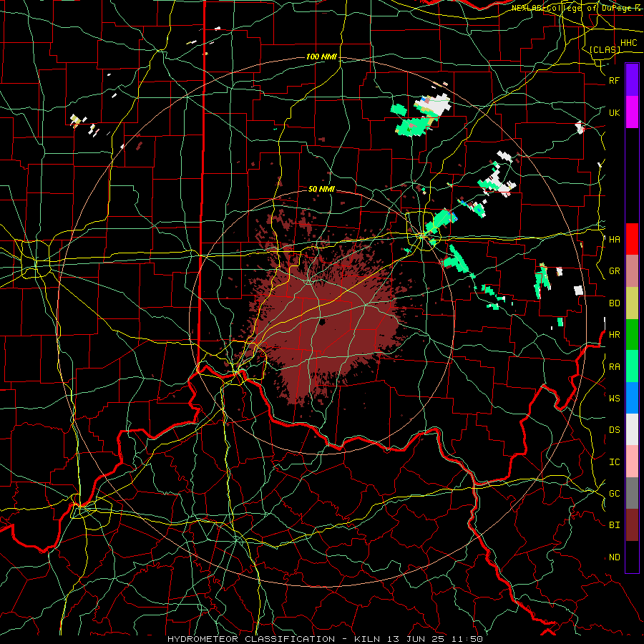Click the 50 NMI range ring label
The height and width of the screenshot is (644, 644).
[321, 189]
